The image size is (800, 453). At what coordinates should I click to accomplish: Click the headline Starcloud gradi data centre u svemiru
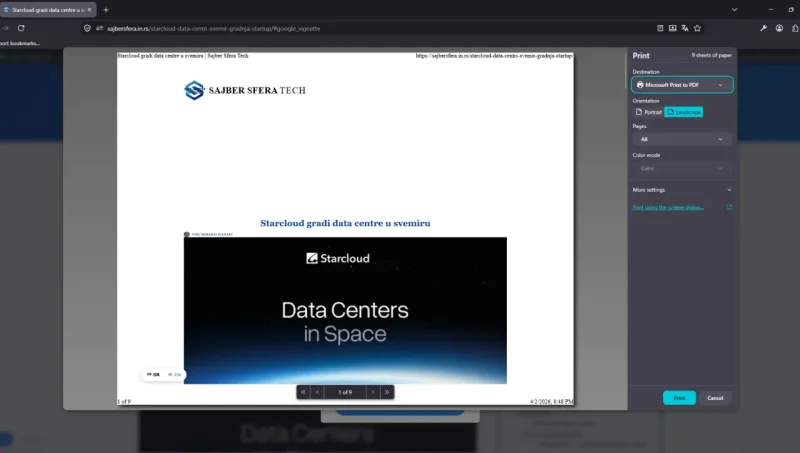[345, 223]
